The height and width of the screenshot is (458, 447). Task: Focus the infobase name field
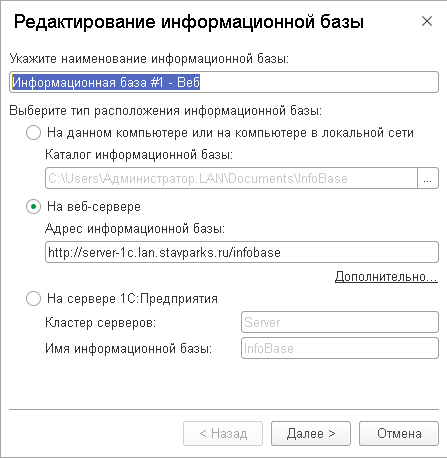[x=224, y=82]
